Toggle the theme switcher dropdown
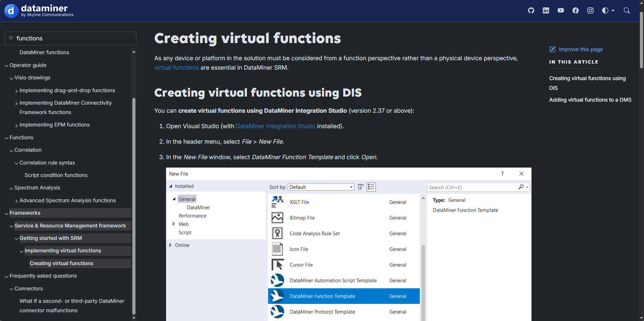 point(608,10)
